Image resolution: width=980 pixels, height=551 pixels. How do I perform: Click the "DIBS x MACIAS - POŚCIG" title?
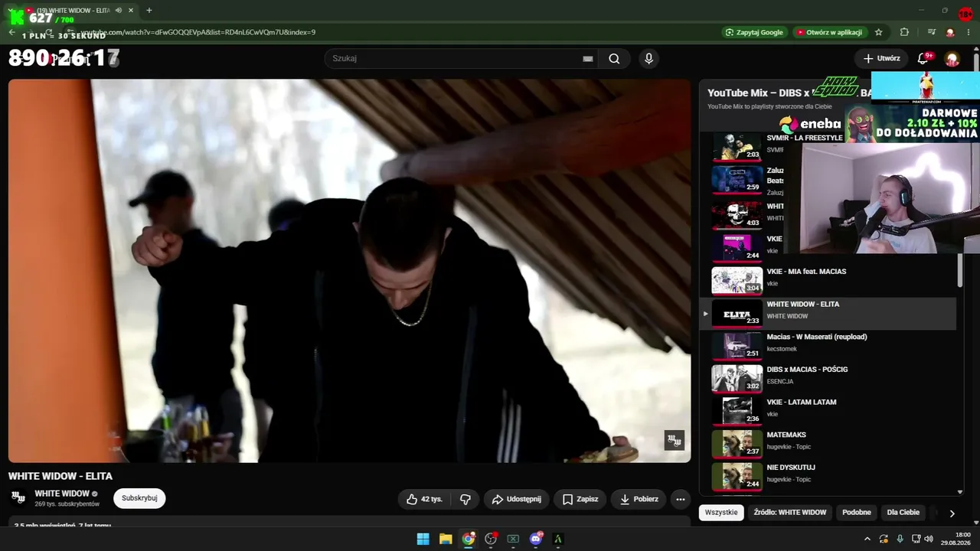click(807, 370)
